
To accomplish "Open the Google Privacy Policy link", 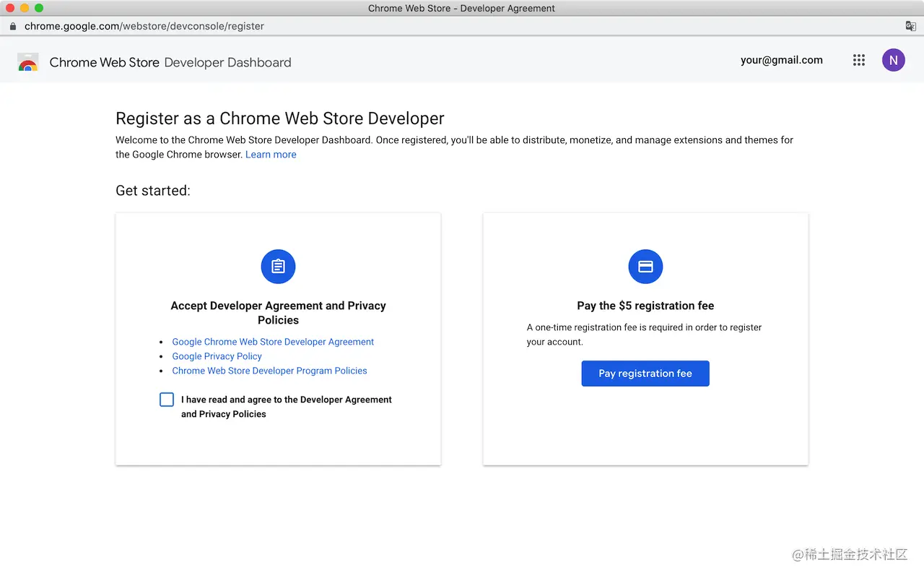I will pyautogui.click(x=217, y=356).
